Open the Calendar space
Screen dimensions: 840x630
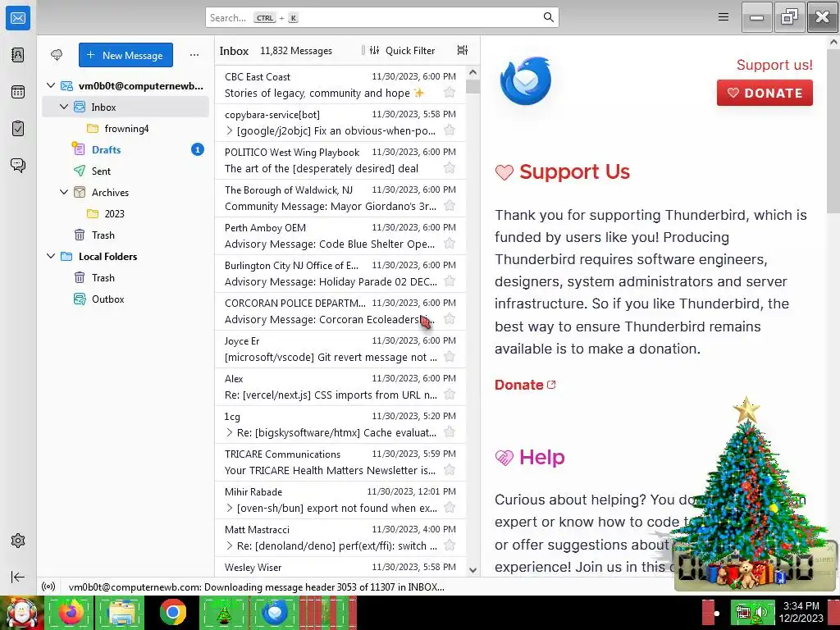18,92
